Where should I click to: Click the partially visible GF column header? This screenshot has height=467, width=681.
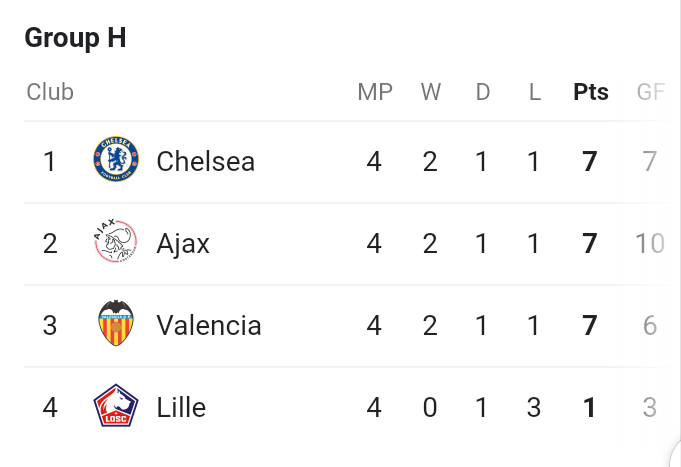point(651,92)
